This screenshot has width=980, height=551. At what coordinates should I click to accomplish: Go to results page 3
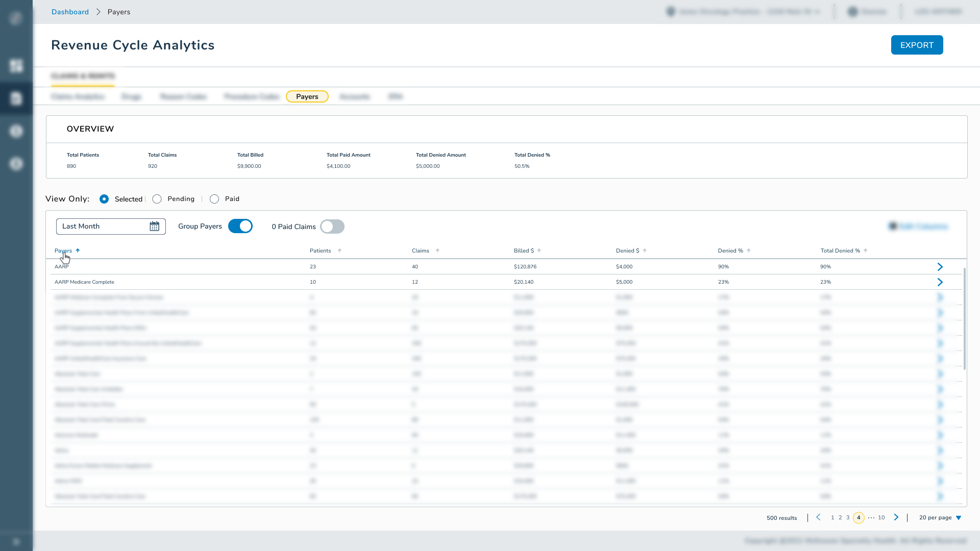point(848,517)
